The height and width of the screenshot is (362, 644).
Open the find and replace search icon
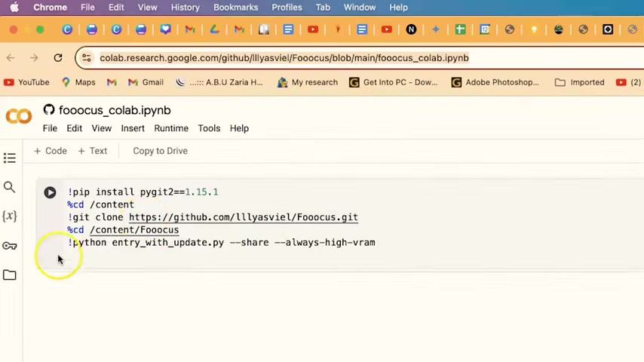10,187
